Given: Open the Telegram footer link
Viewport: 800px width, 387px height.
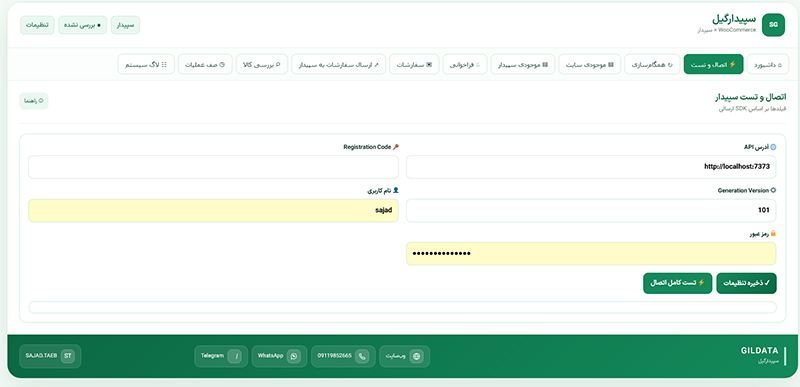Looking at the screenshot, I should point(221,356).
